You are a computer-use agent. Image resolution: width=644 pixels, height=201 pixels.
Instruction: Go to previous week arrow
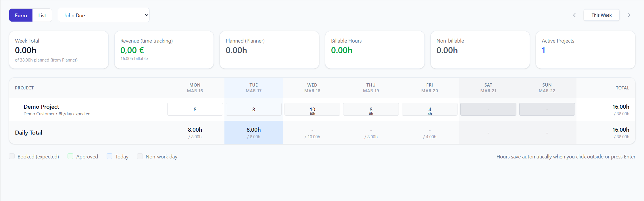[574, 15]
